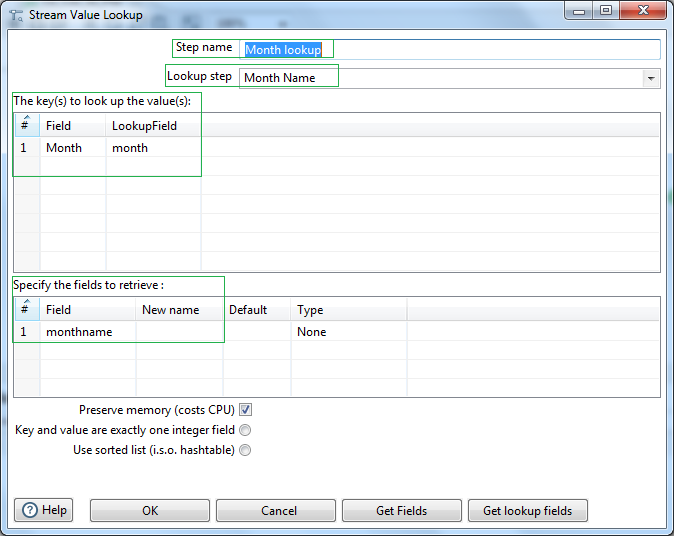Click the Cancel button

(x=276, y=511)
